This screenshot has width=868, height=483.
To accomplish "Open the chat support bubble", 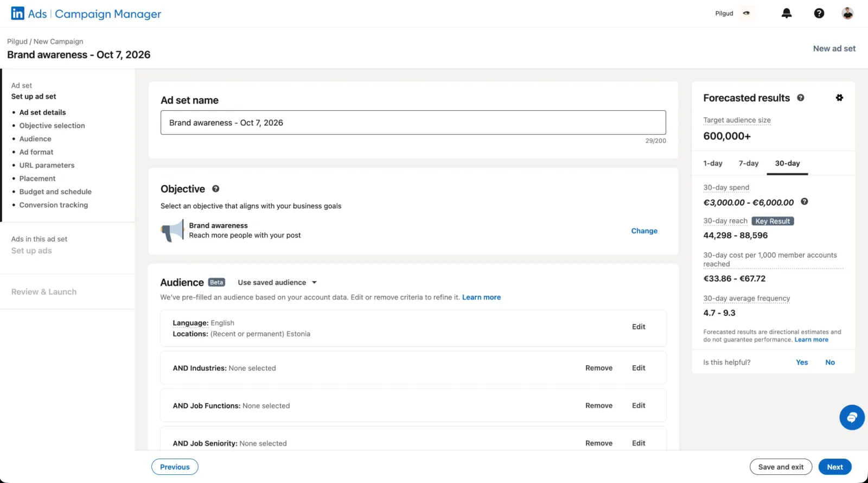I will [852, 417].
